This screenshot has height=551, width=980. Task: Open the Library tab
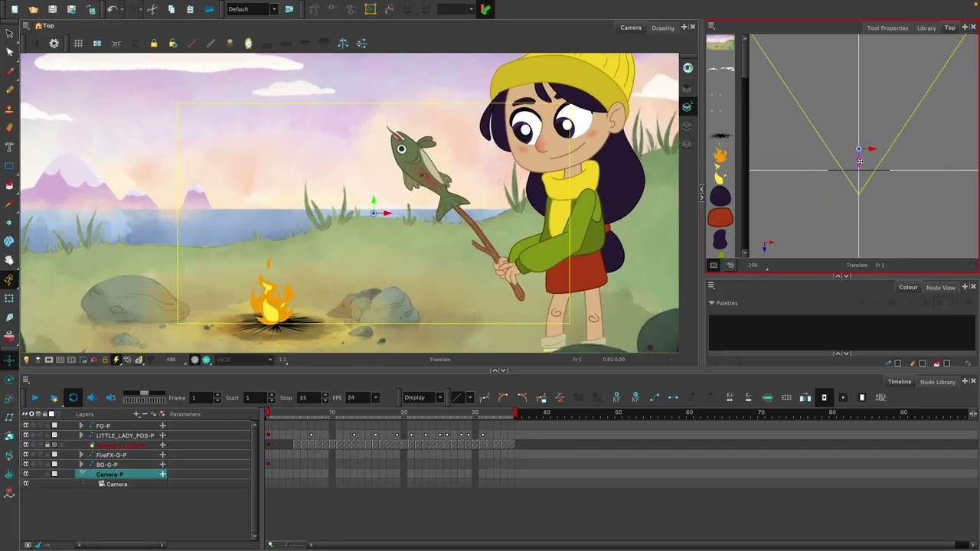(926, 28)
